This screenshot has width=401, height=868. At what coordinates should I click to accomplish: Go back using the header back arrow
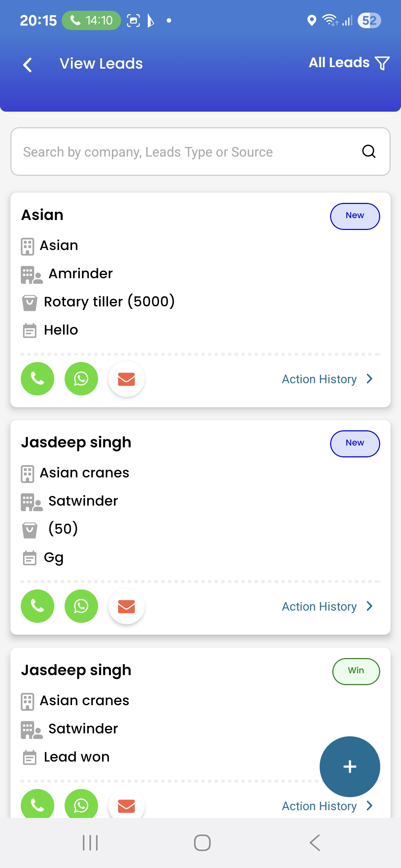[28, 65]
